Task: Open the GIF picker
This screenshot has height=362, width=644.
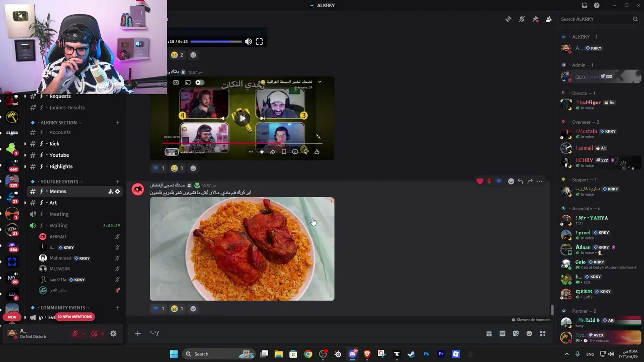Action: 502,333
